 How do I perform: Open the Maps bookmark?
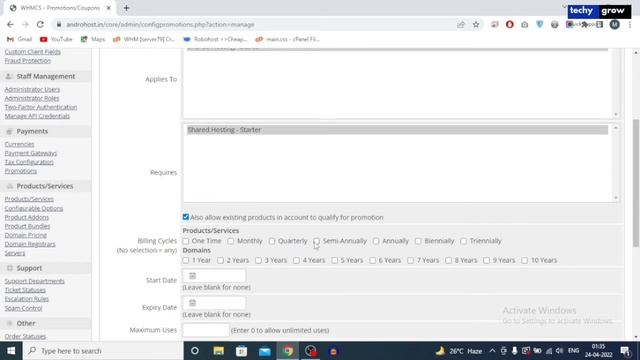pos(93,39)
